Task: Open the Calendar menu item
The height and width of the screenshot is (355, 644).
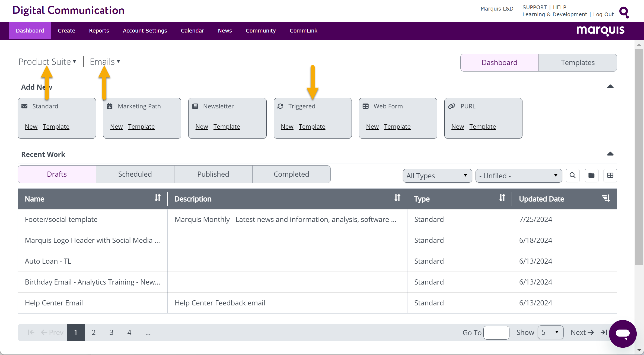Action: (x=192, y=31)
